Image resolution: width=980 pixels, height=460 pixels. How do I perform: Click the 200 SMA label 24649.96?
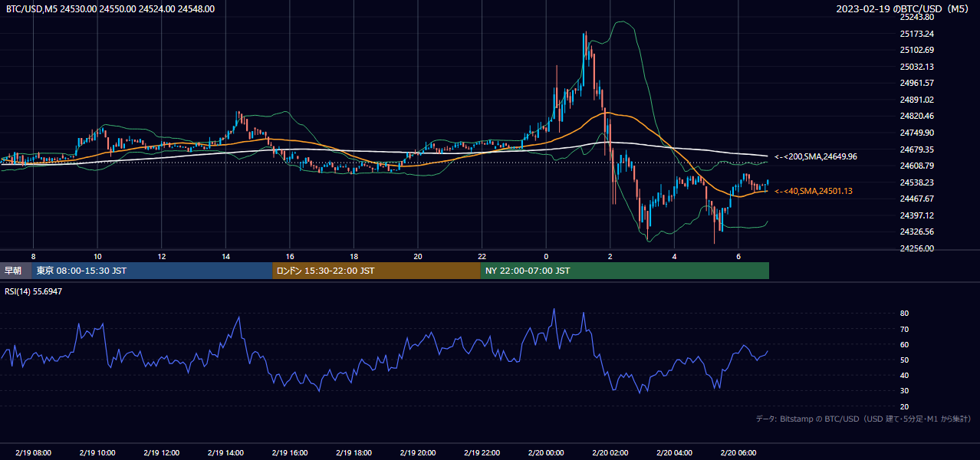(x=816, y=156)
